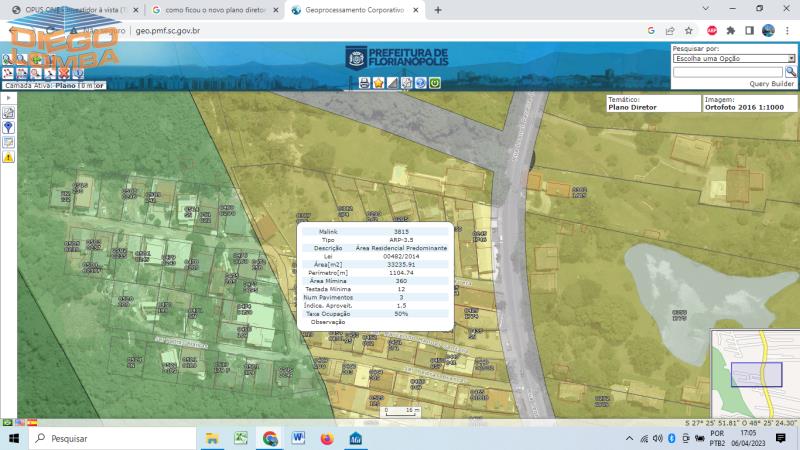This screenshot has height=450, width=800.
Task: Open Word from the Windows taskbar
Action: pos(298,438)
